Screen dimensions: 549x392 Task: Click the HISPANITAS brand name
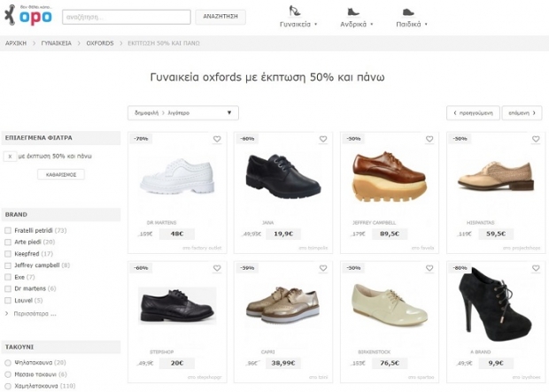click(x=480, y=223)
